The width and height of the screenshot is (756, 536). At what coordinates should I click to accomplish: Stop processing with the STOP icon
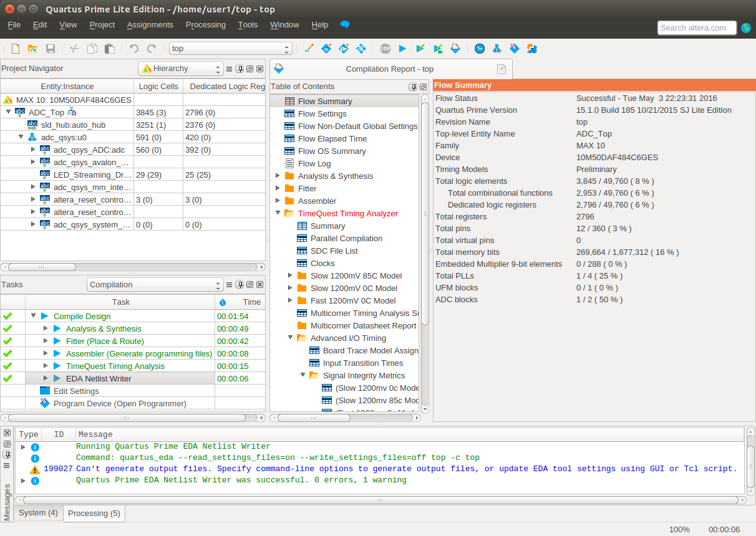click(385, 49)
